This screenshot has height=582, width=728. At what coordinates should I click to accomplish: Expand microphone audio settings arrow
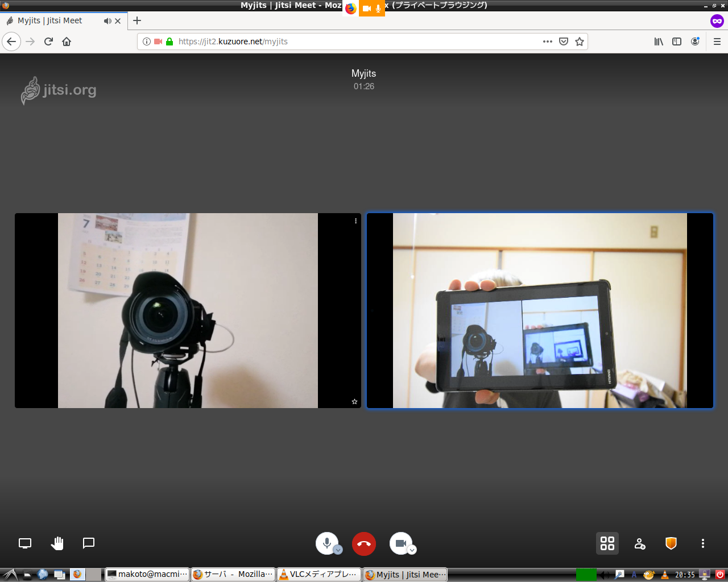tap(338, 550)
